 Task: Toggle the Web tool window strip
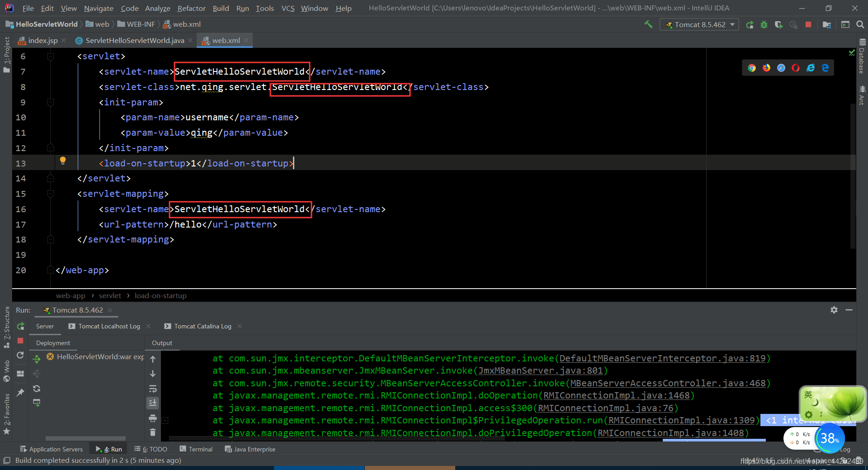tap(6, 371)
